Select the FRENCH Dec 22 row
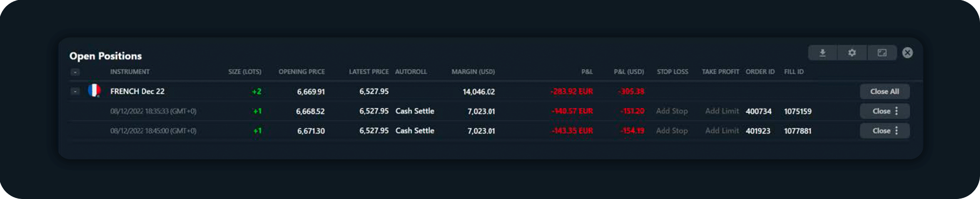The image size is (980, 199). coord(137,91)
